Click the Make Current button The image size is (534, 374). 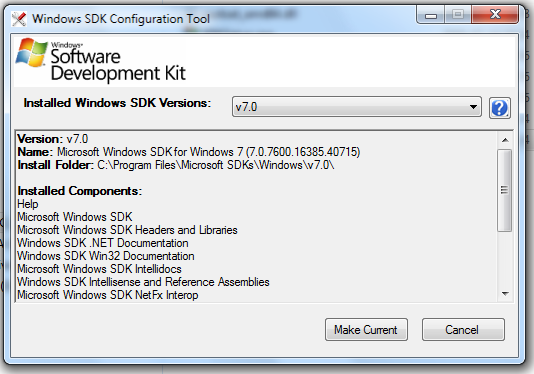point(366,330)
